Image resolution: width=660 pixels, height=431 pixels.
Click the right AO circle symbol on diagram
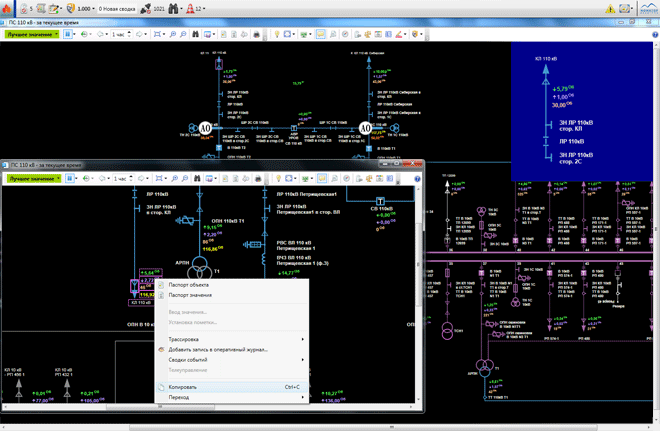click(365, 128)
